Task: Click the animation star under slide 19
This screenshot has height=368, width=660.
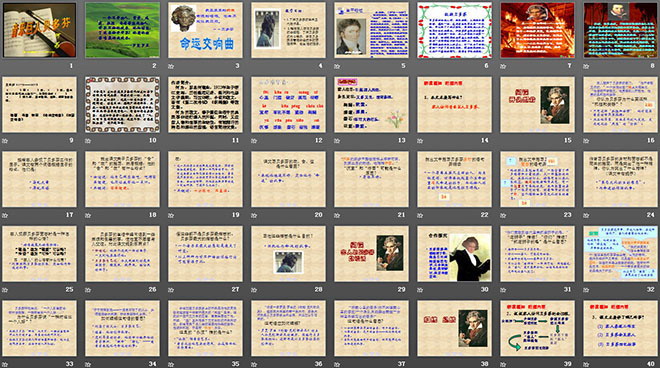Action: click(171, 215)
